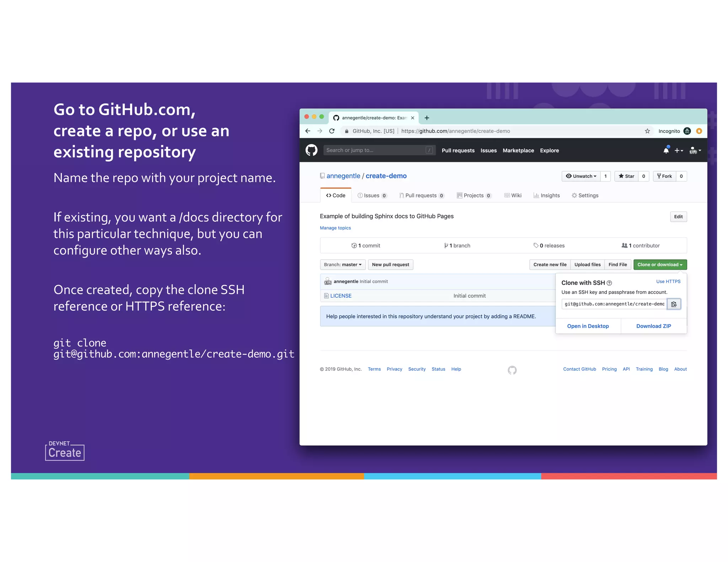728x562 pixels.
Task: Click the site lock icon in address bar
Action: coord(347,131)
